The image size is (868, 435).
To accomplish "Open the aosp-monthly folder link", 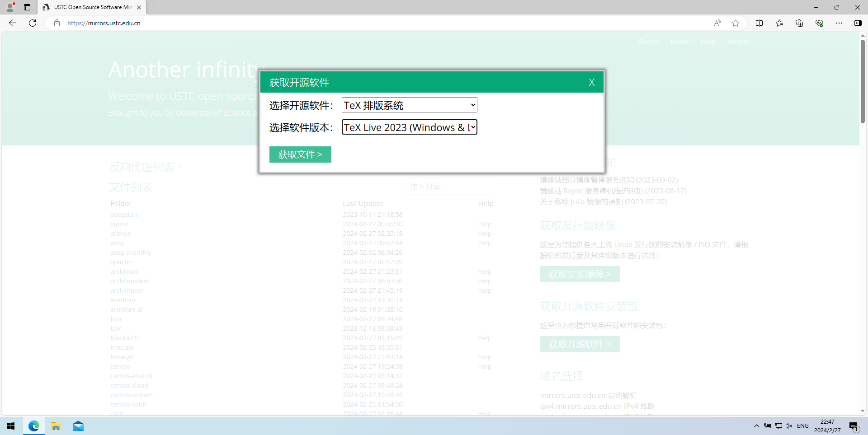I will click(x=131, y=253).
